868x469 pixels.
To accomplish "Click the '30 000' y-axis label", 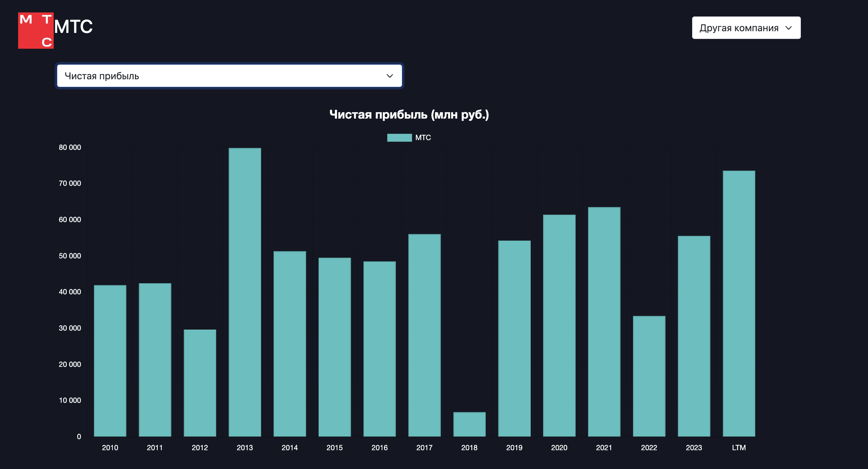I will click(x=70, y=328).
